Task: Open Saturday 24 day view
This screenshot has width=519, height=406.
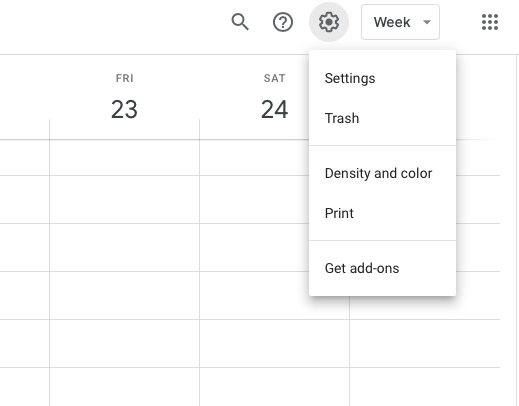Action: pos(274,109)
